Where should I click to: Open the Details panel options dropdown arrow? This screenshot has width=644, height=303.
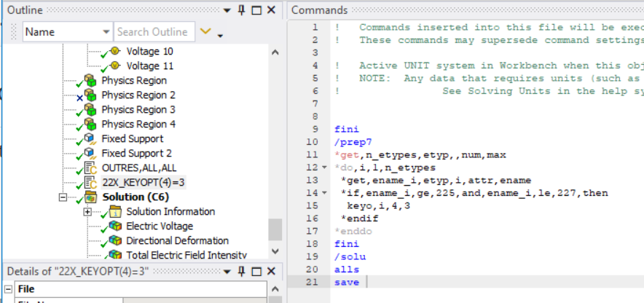227,272
